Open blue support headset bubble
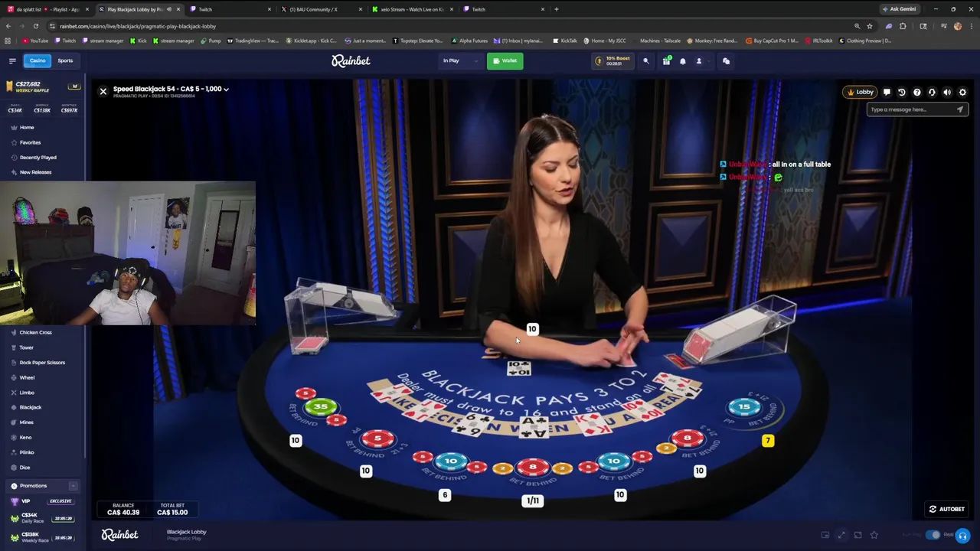980x551 pixels. tap(963, 536)
